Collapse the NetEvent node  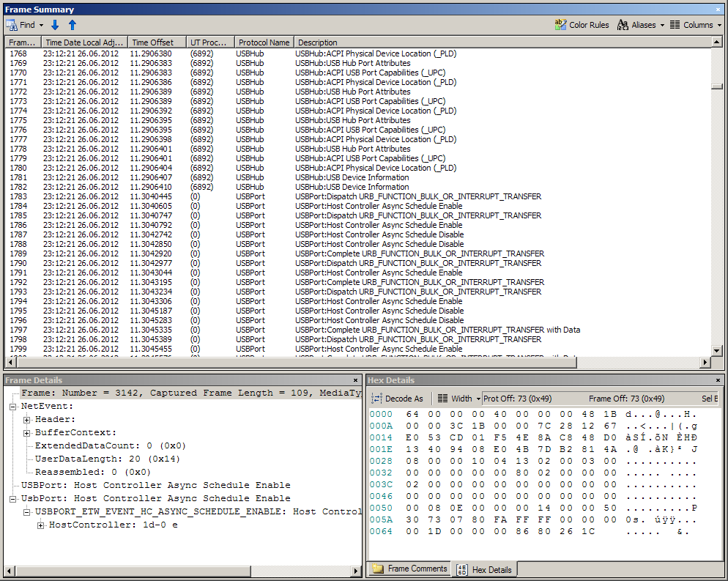coord(13,407)
